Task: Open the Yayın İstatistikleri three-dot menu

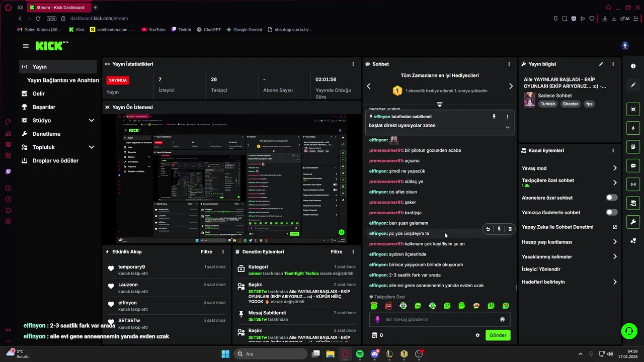Action: [353, 64]
